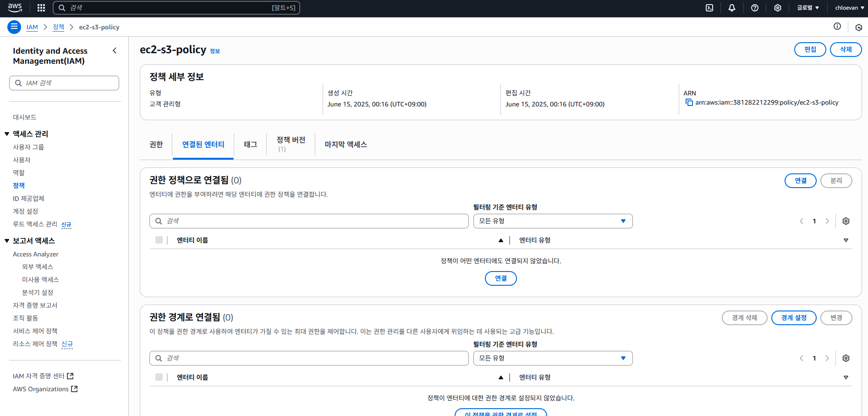The image size is (868, 416).
Task: Open entity type column menu in boundary table
Action: click(846, 377)
